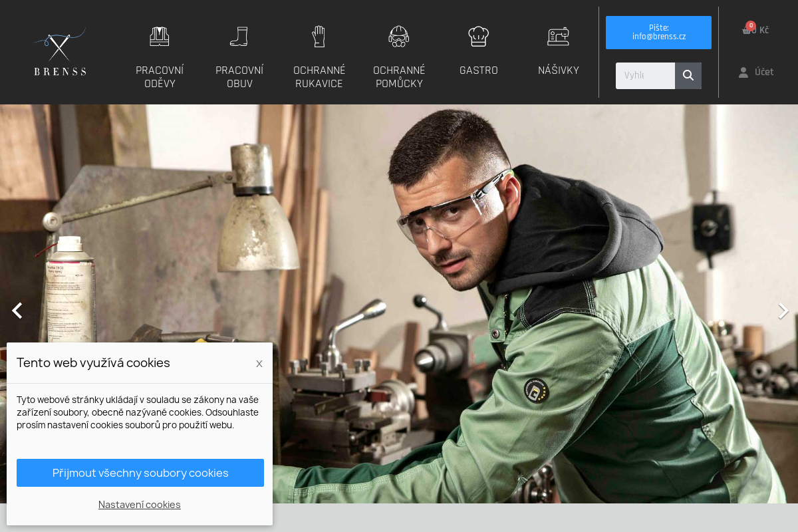Open Ochranné rukavice category
This screenshot has width=798, height=532.
coord(319,77)
